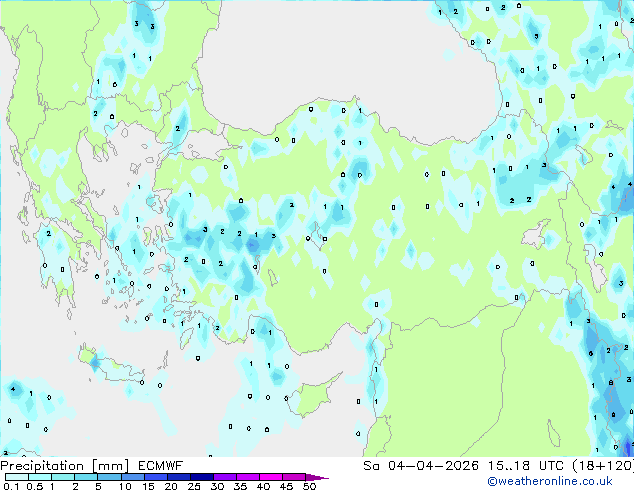The image size is (634, 490).
Task: Click the 30–35 mm purple legend swatch
Action: tap(224, 477)
